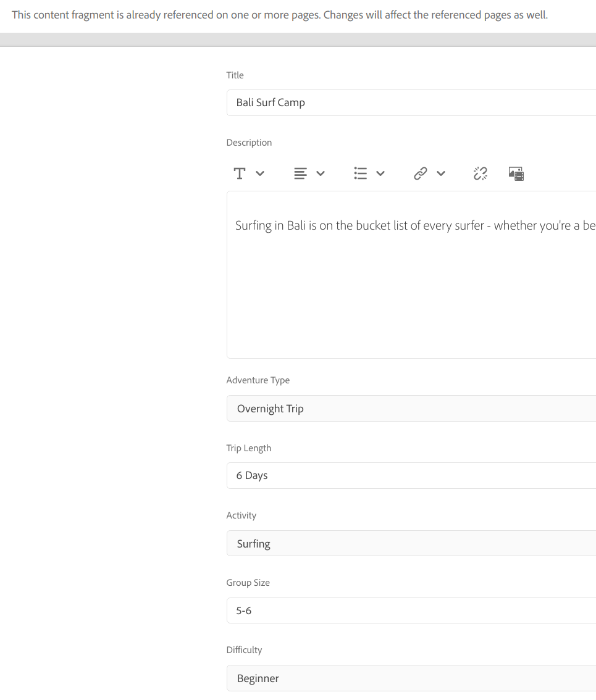Open the paragraph alignment icon
596x700 pixels.
click(x=300, y=173)
